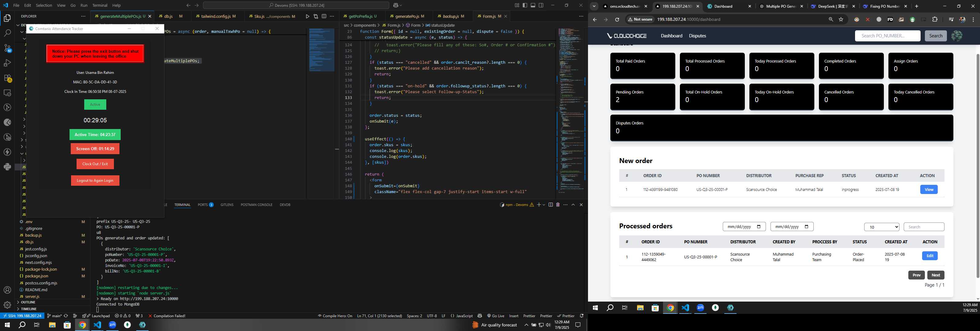The image size is (980, 331).
Task: Bookmark this page with the star icon
Action: click(841, 19)
